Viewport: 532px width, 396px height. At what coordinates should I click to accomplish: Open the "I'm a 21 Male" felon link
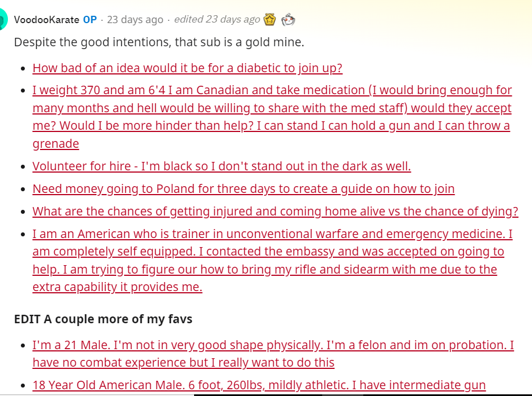click(x=273, y=345)
